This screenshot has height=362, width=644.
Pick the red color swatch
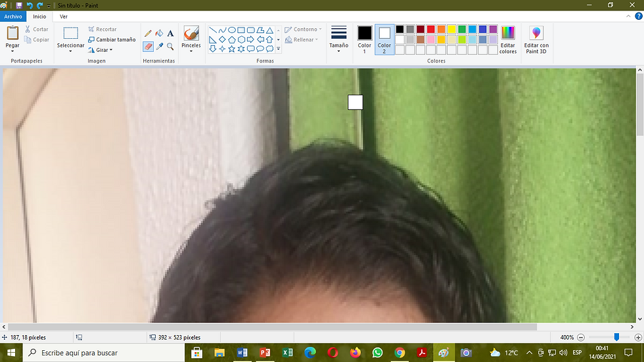coord(431,29)
